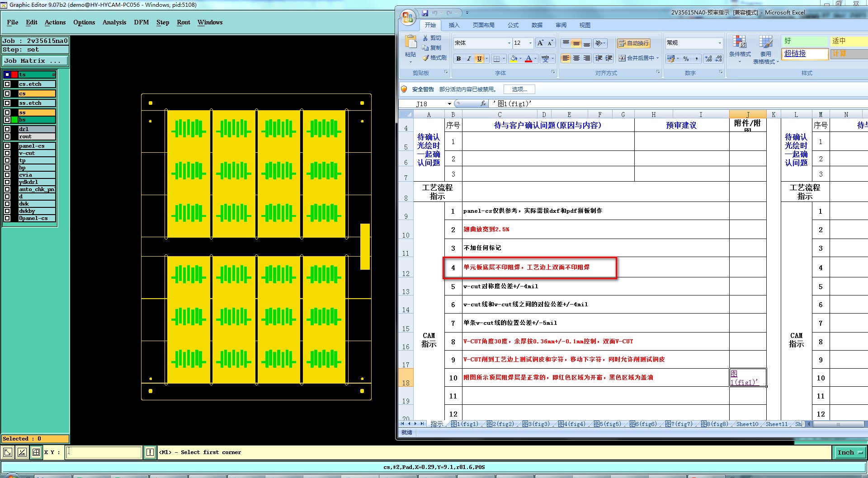Open the Analysis menu in Graphic Editor

[x=114, y=22]
